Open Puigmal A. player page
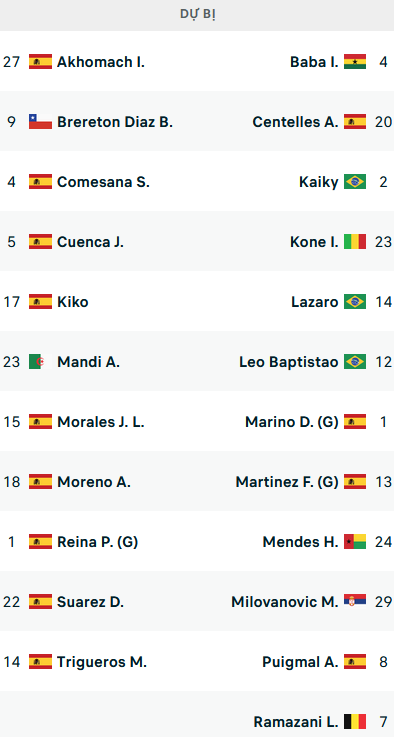394x737 pixels. pos(300,662)
